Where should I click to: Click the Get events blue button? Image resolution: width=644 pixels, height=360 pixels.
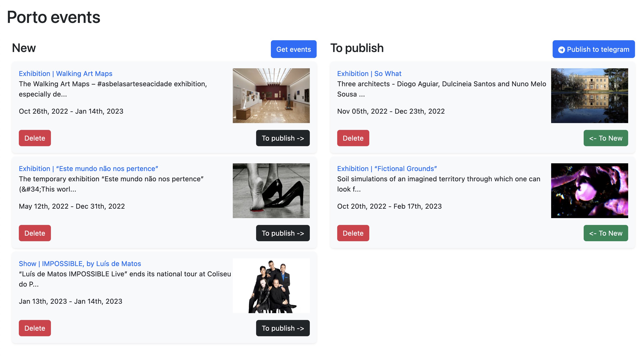click(293, 49)
